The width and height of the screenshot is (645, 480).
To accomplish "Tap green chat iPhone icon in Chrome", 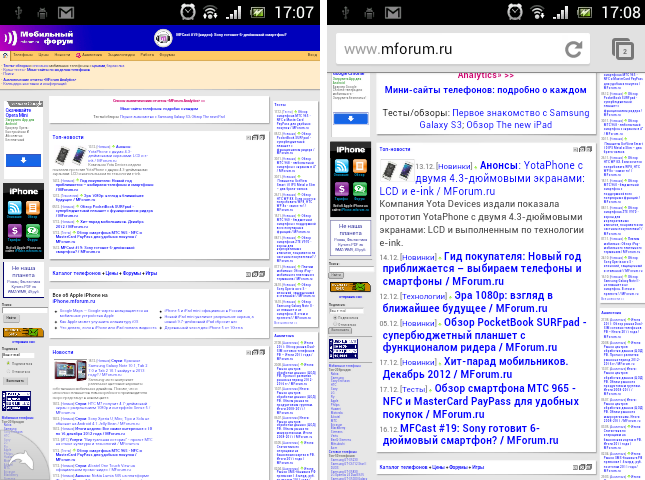I will pos(360,189).
